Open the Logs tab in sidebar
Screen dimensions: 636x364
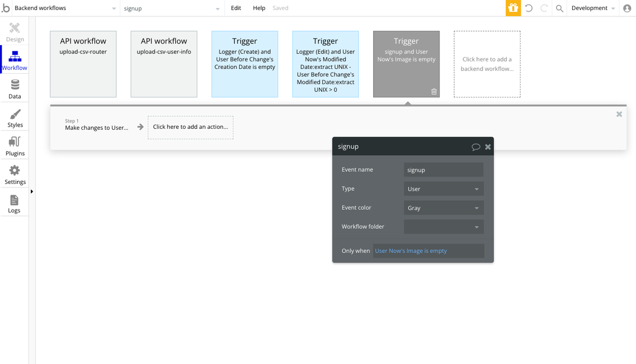[15, 203]
